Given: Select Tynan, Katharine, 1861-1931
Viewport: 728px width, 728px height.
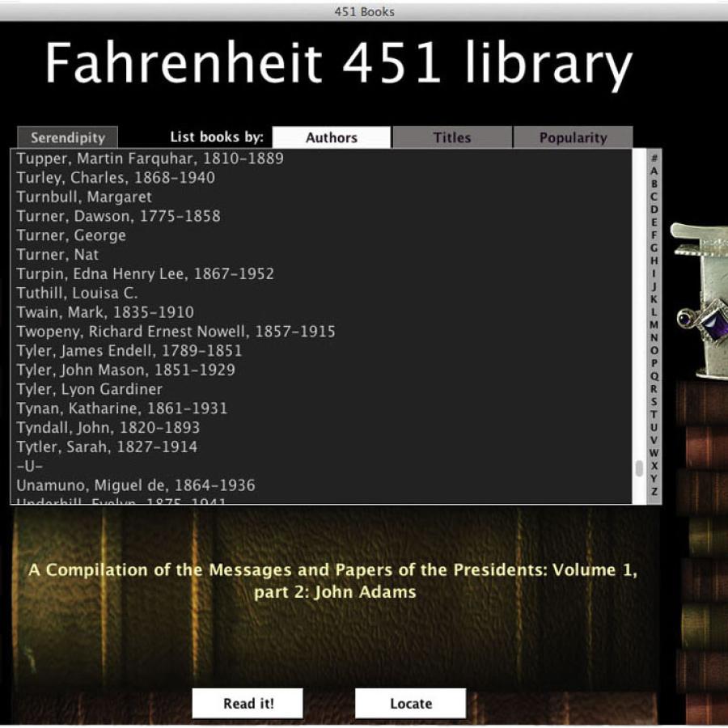Looking at the screenshot, I should point(121,408).
